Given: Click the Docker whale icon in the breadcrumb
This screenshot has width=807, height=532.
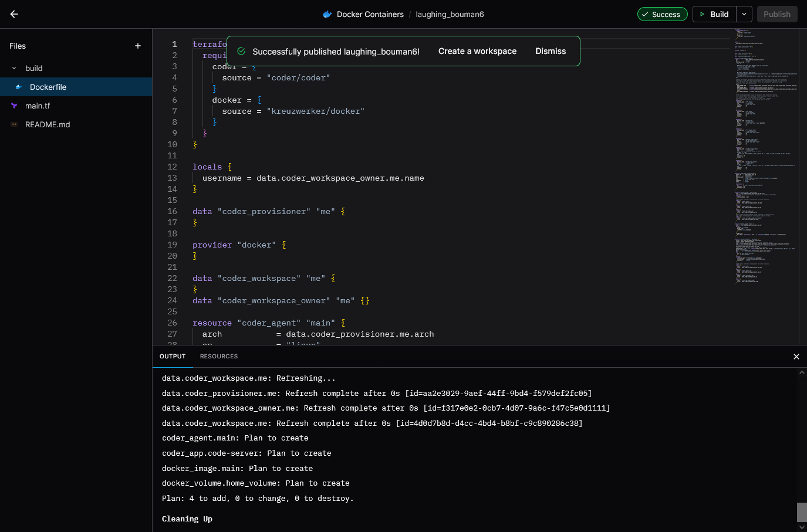Looking at the screenshot, I should 327,14.
